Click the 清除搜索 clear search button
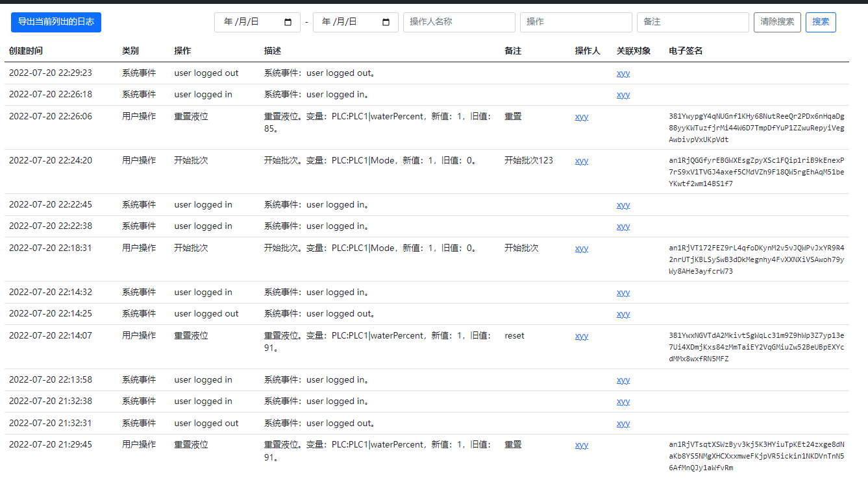The height and width of the screenshot is (478, 868). 777,21
